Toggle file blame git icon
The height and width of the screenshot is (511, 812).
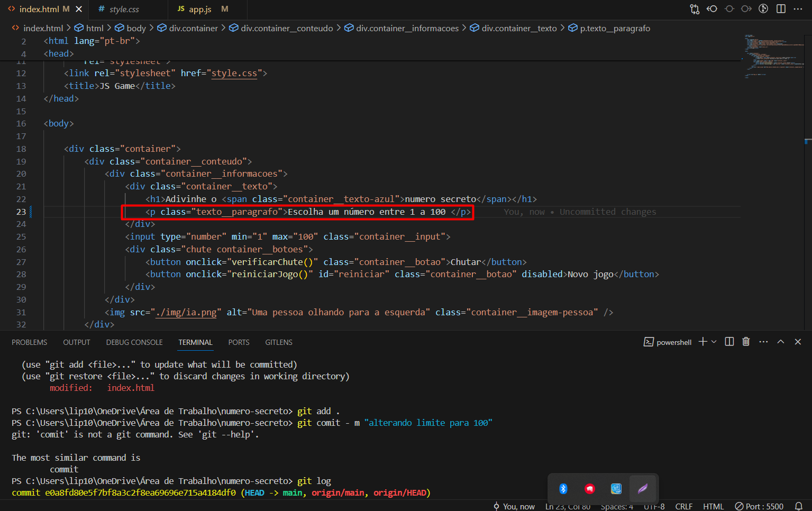pos(763,9)
